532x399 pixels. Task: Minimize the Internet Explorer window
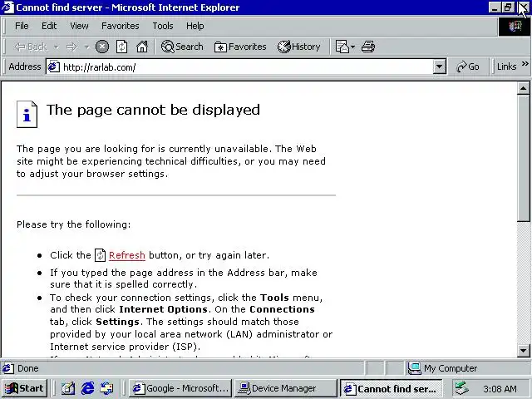click(495, 7)
